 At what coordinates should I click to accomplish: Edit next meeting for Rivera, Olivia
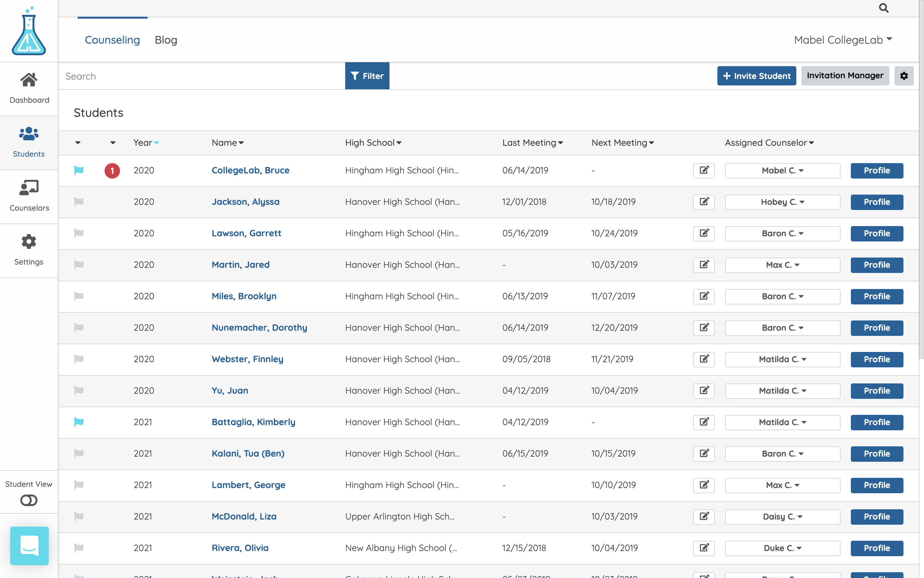tap(704, 548)
